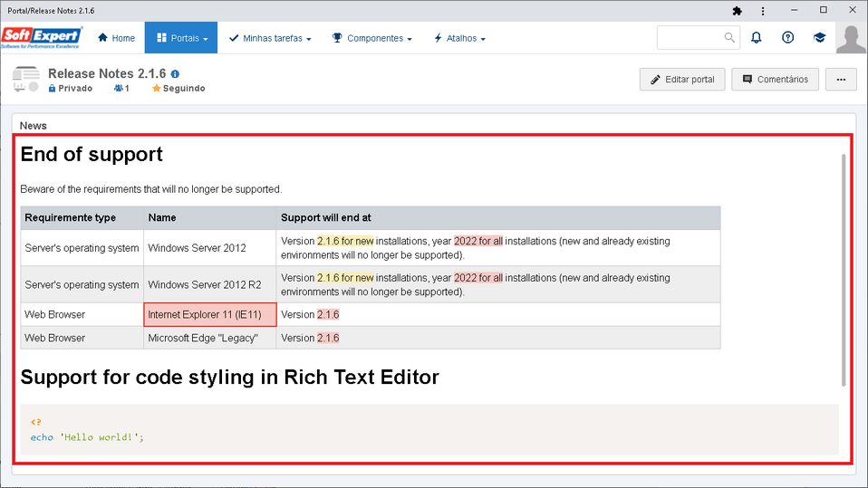
Task: Open the Portais dropdown menu
Action: tap(181, 38)
